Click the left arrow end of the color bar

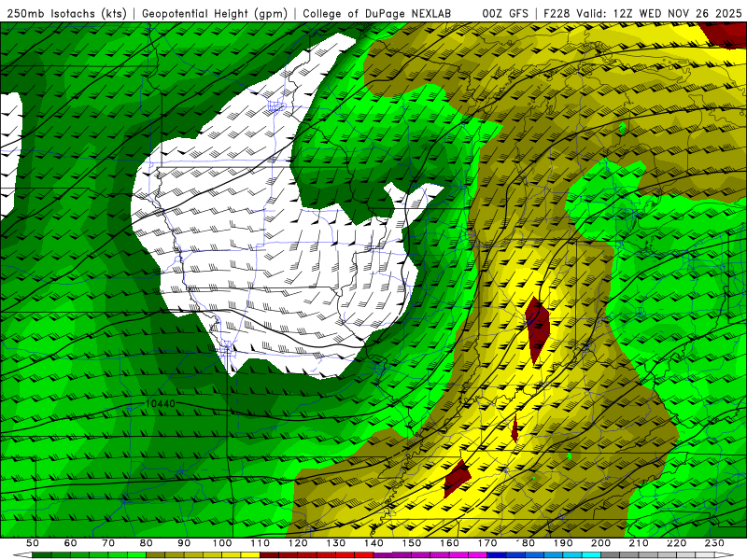[x=22, y=555]
